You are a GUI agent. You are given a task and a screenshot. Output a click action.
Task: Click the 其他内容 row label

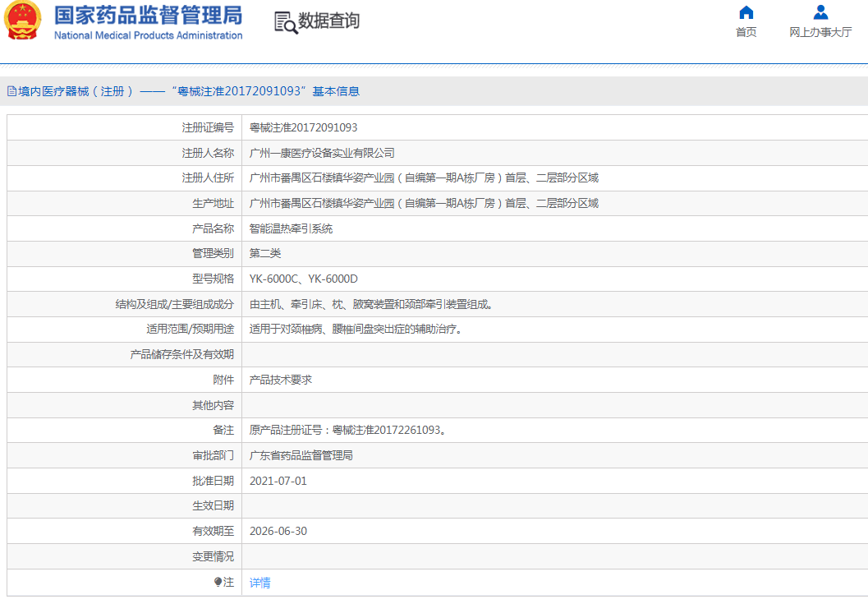tap(214, 405)
